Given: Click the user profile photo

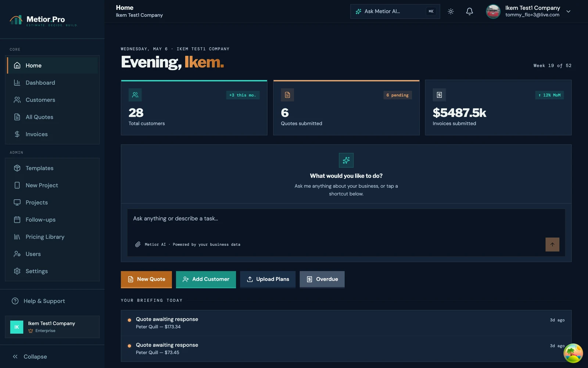Looking at the screenshot, I should click(x=493, y=11).
